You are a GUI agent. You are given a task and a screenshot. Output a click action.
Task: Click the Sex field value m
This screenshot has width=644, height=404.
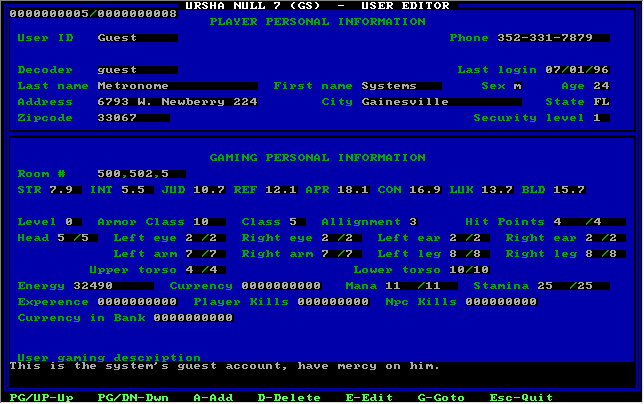tap(518, 86)
